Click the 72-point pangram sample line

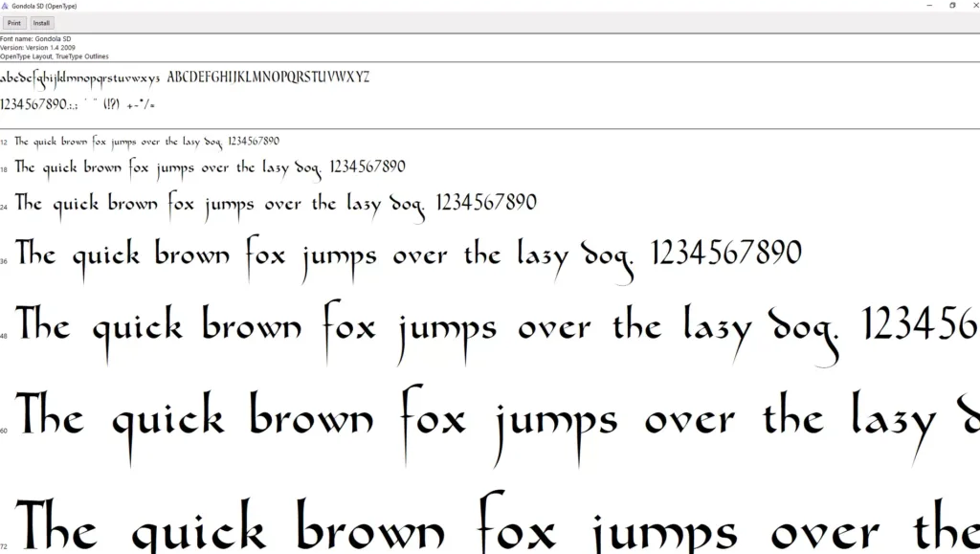(497, 522)
